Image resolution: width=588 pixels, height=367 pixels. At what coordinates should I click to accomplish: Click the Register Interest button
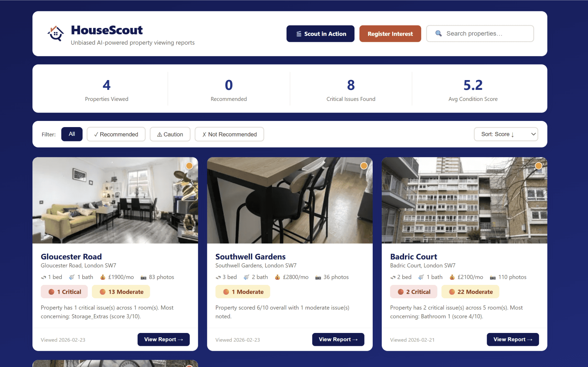pyautogui.click(x=390, y=34)
